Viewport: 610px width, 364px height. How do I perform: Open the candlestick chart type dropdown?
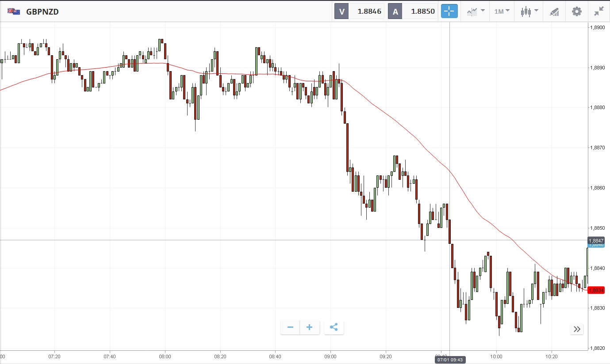point(529,11)
